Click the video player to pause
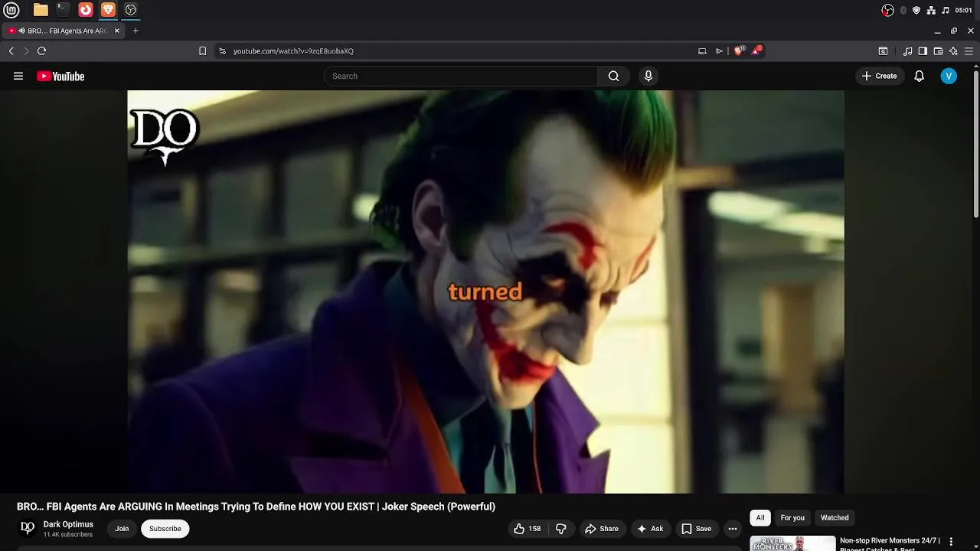Image resolution: width=980 pixels, height=551 pixels. pos(485,292)
